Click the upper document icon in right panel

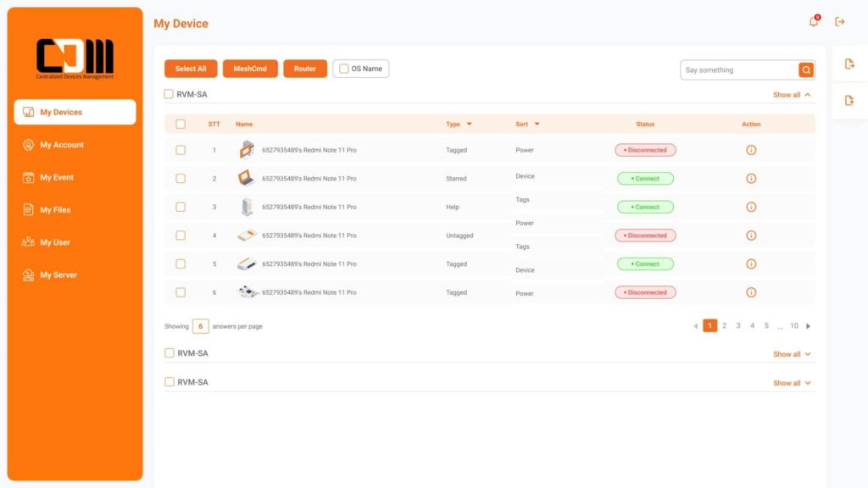(x=849, y=64)
